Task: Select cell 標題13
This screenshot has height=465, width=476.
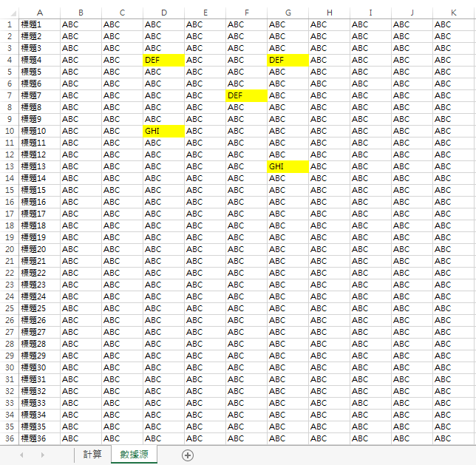Action: (39, 166)
